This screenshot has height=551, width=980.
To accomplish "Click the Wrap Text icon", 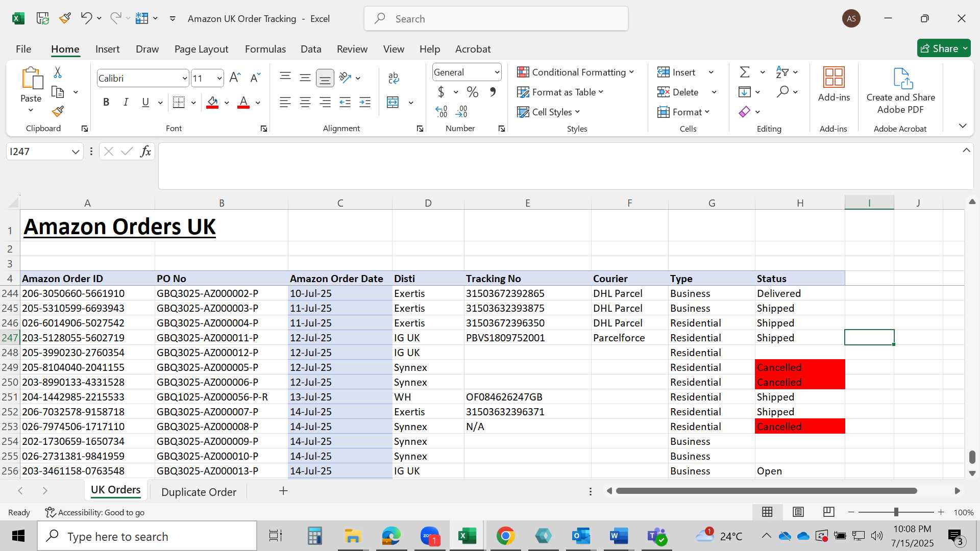I will pos(393,78).
